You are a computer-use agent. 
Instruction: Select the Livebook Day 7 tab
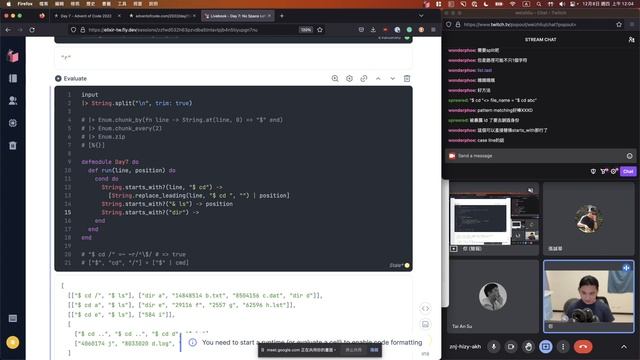point(238,16)
